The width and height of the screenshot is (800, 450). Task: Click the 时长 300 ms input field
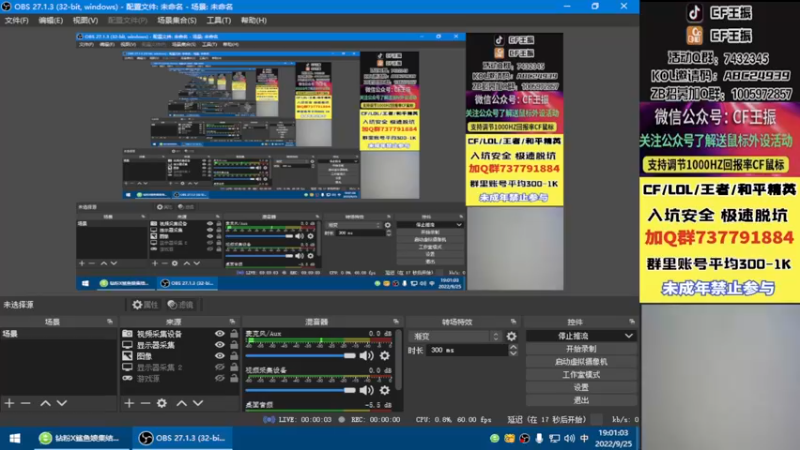click(467, 350)
